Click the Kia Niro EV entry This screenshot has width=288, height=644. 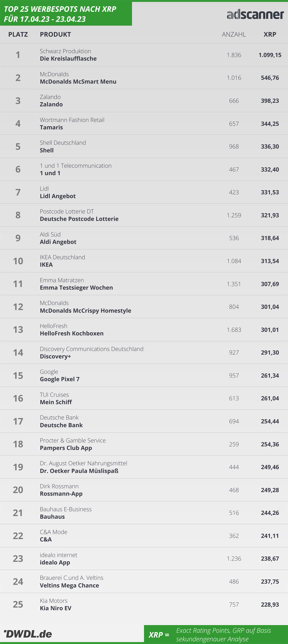coord(56,608)
